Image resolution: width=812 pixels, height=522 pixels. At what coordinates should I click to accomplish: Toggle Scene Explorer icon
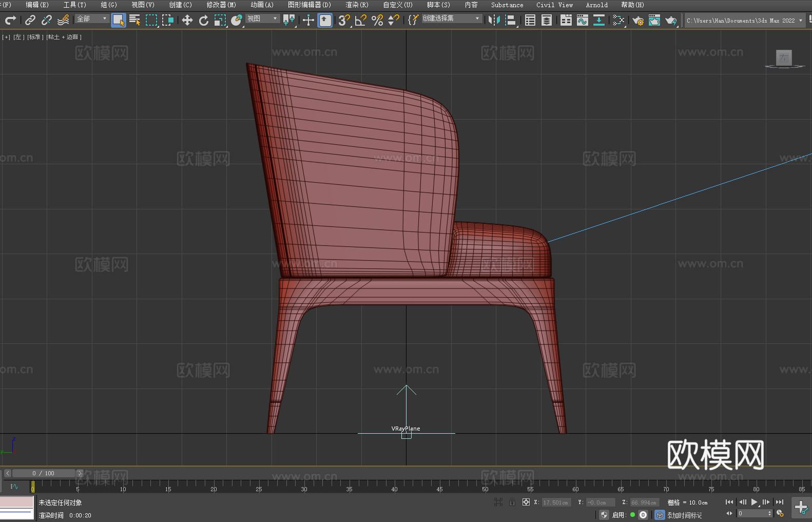tap(530, 20)
